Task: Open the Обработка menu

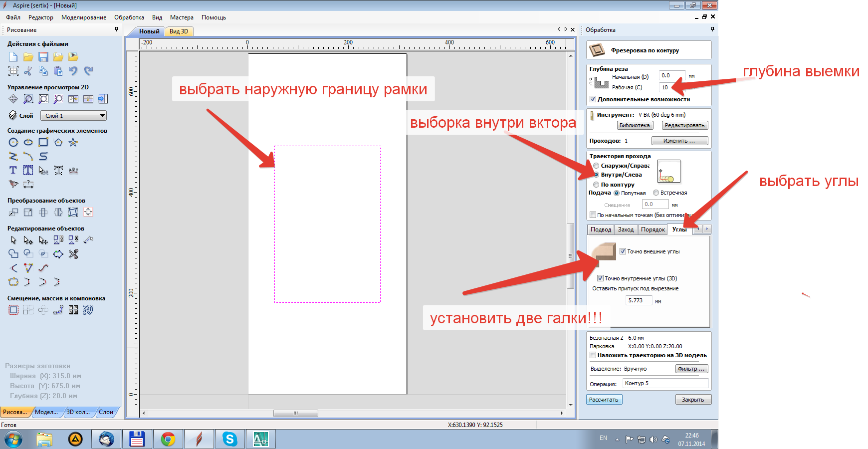Action: (129, 17)
